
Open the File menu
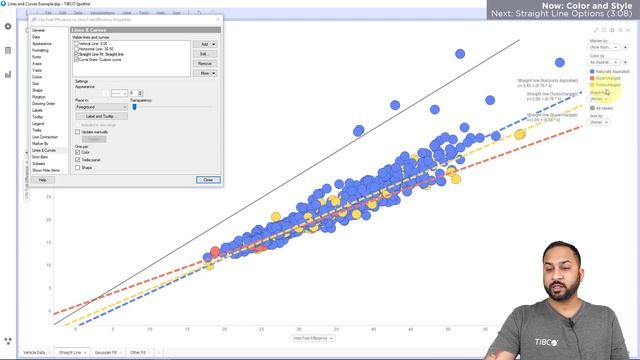pyautogui.click(x=48, y=13)
